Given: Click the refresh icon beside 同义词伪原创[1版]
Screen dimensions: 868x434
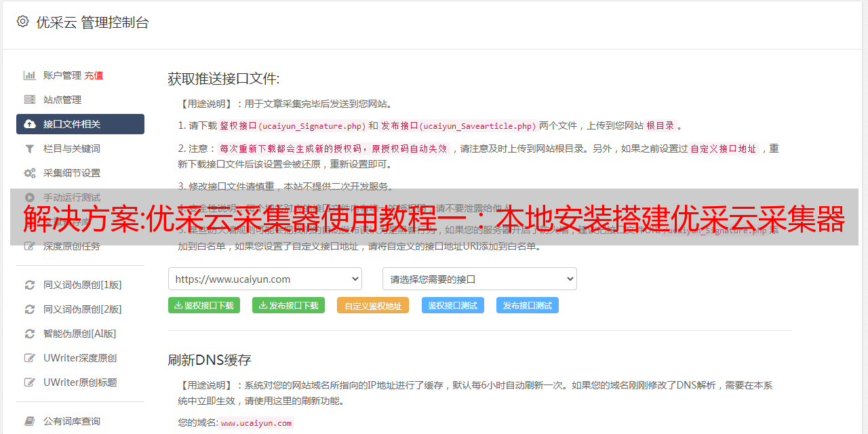Looking at the screenshot, I should pyautogui.click(x=30, y=285).
